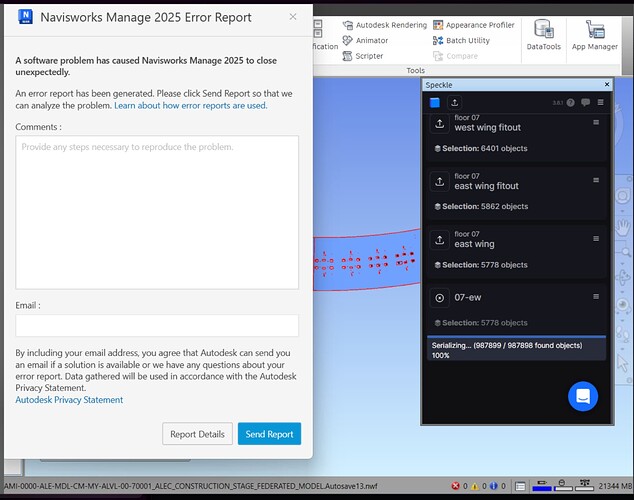Click the west wing fitout title

[x=488, y=128]
